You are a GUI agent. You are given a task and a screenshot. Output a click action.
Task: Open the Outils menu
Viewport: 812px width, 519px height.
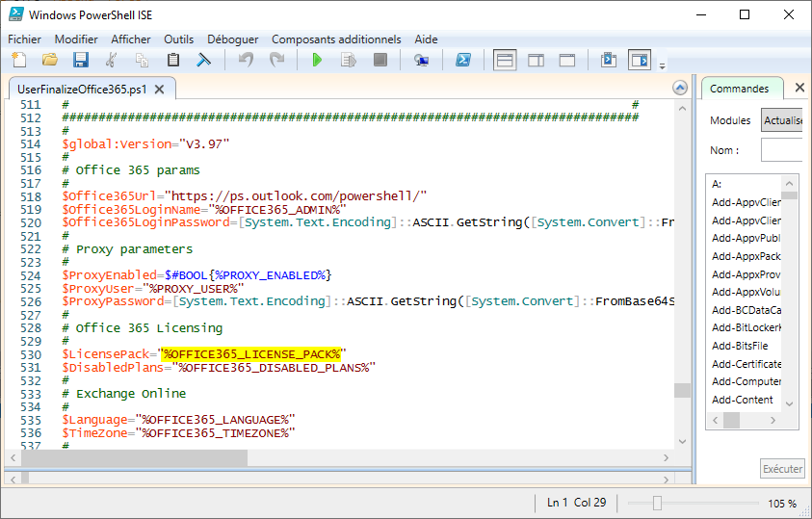click(x=178, y=39)
